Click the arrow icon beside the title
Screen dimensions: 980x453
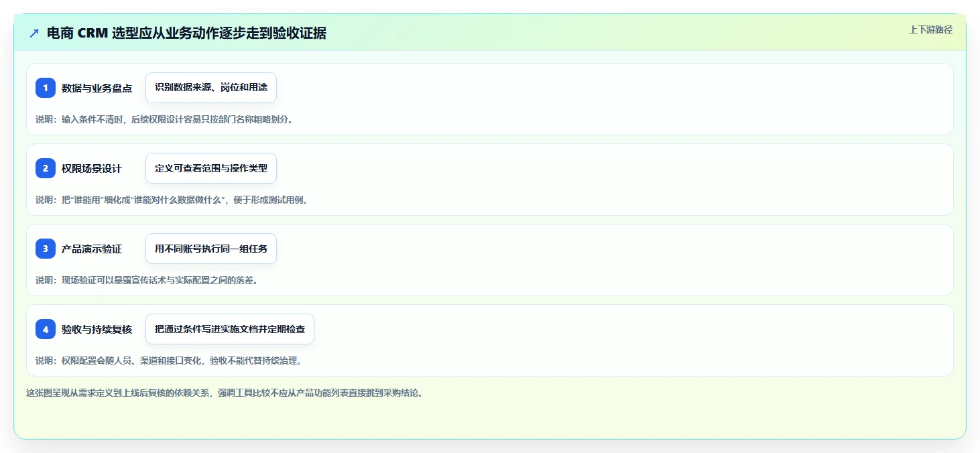point(34,34)
